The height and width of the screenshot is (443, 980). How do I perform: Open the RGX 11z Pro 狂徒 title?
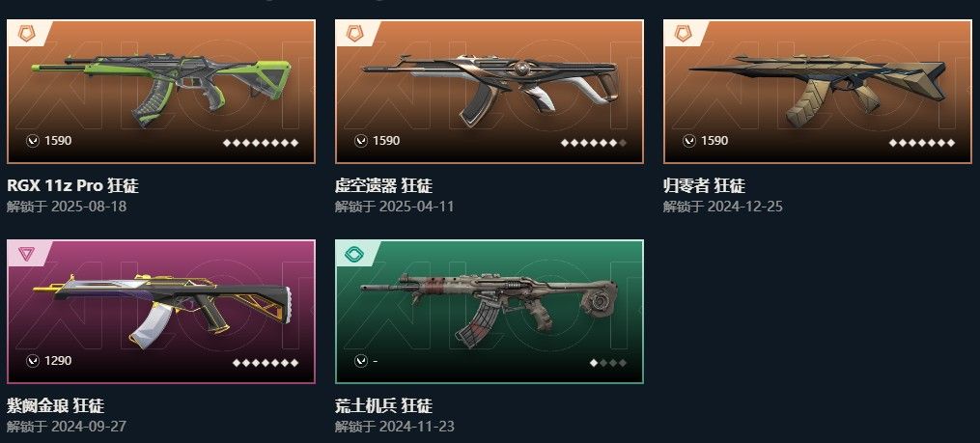[x=72, y=185]
